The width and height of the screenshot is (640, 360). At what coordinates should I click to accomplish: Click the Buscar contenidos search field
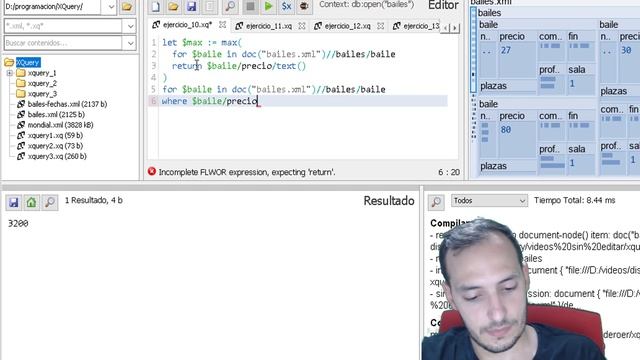tap(63, 43)
